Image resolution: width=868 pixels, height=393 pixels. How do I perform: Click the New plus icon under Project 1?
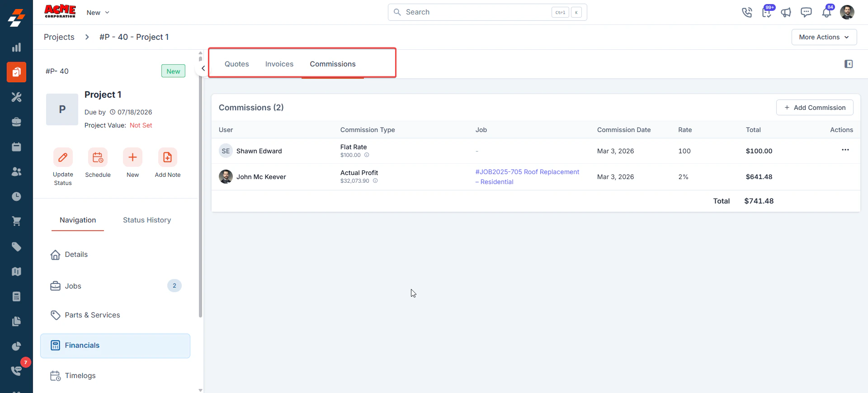coord(132,157)
